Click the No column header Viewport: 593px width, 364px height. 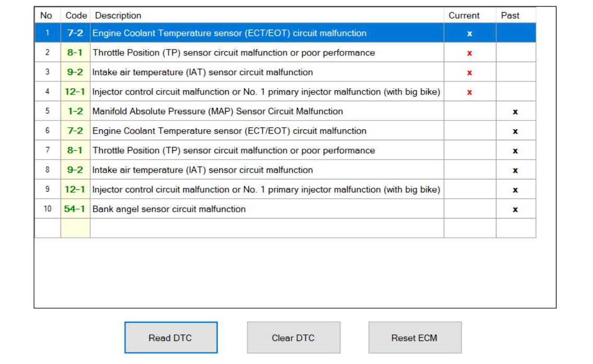[46, 16]
